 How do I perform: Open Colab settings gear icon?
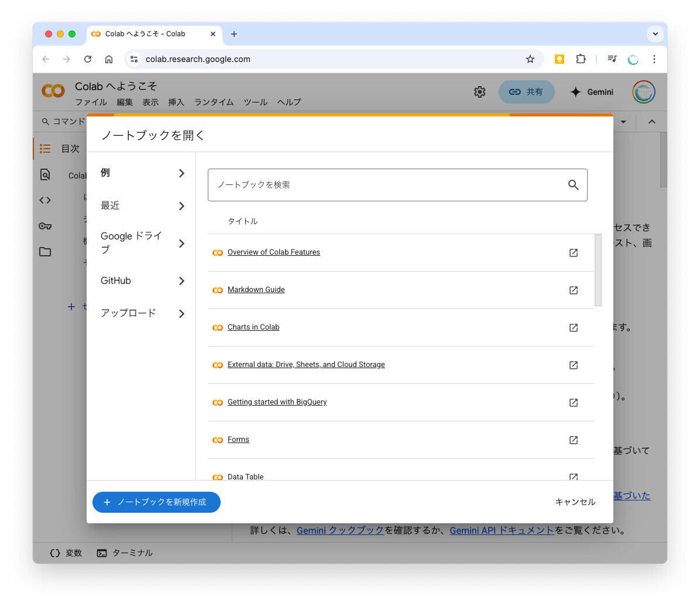(x=479, y=92)
